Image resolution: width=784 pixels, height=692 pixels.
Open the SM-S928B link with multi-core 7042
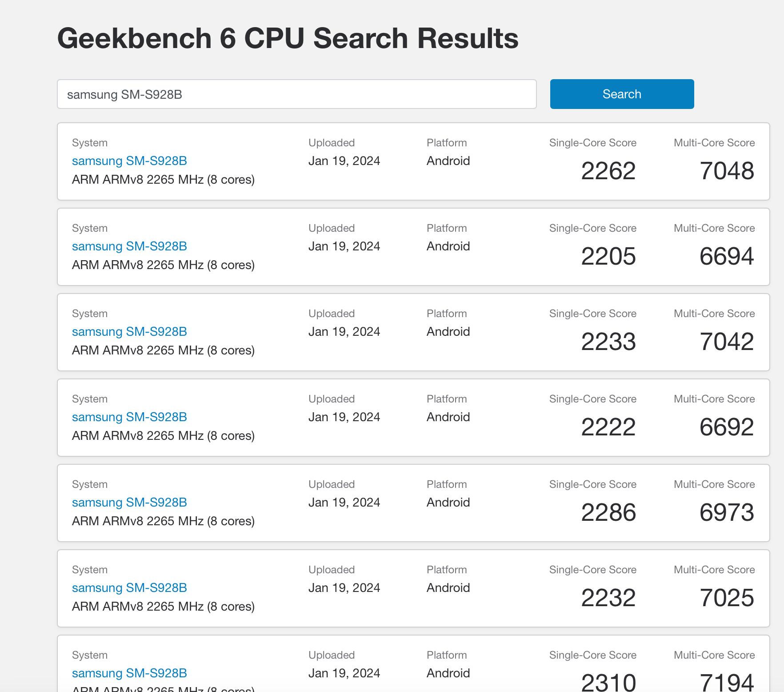[x=129, y=331]
